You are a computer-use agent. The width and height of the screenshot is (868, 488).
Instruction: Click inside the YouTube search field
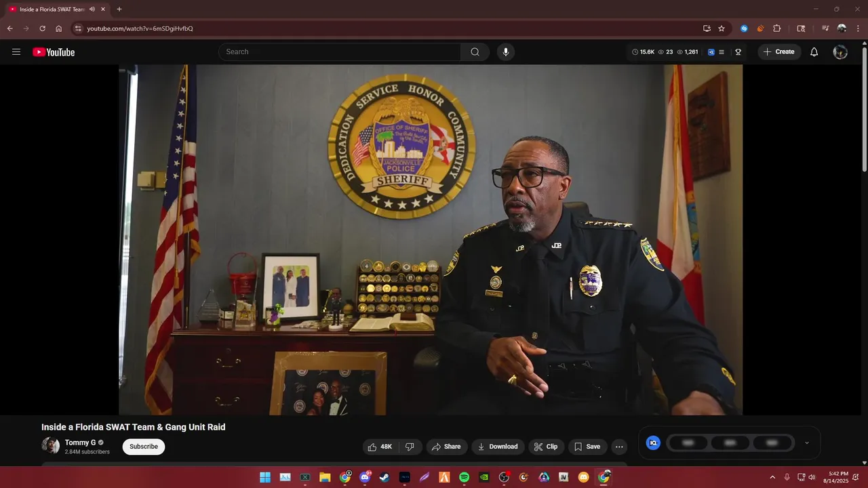339,52
